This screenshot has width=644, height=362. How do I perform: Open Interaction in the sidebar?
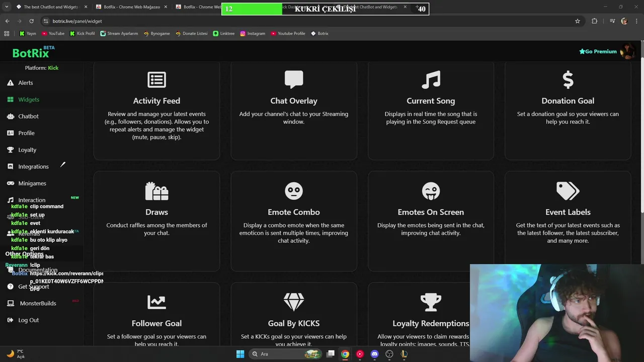(x=32, y=200)
